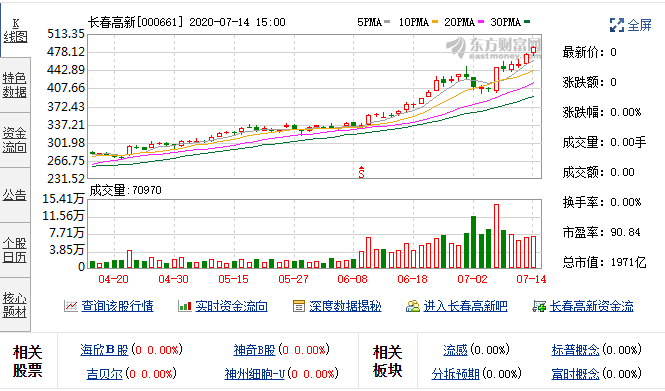665x391 pixels.
Task: Open related sector 富时概念
Action: 576,374
